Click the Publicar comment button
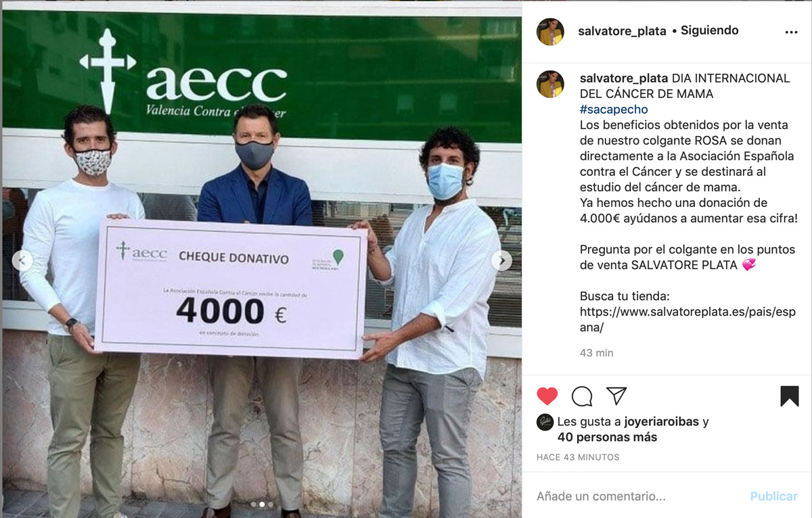Image resolution: width=812 pixels, height=518 pixels. (x=773, y=496)
